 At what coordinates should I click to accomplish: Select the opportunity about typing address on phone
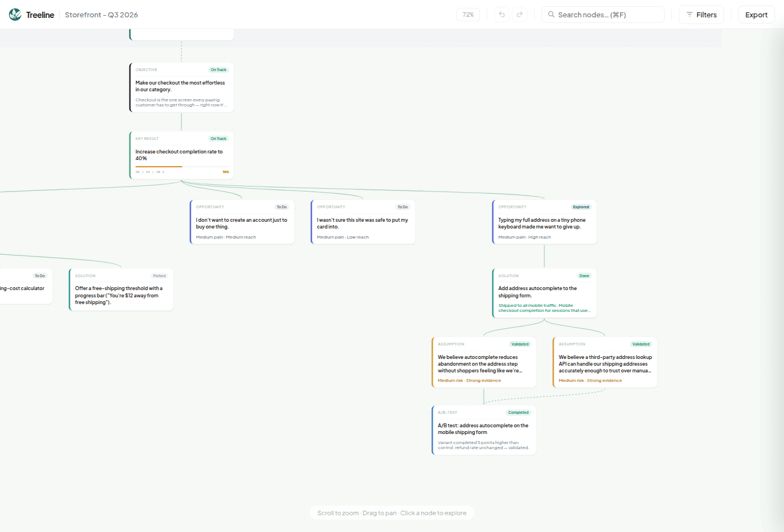(x=544, y=222)
